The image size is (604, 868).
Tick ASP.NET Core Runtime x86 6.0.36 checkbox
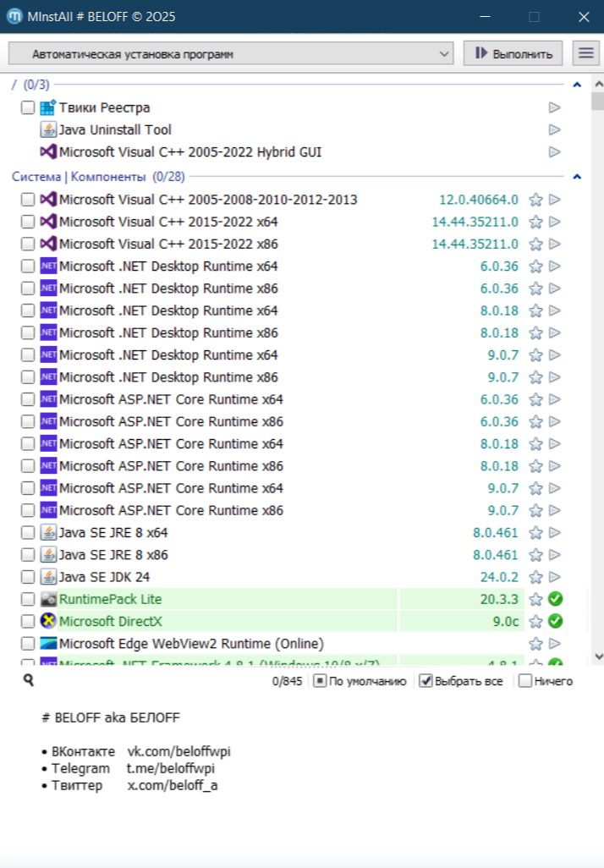(28, 421)
